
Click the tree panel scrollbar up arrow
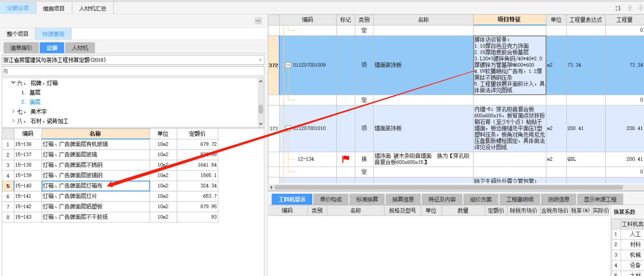coord(261,81)
